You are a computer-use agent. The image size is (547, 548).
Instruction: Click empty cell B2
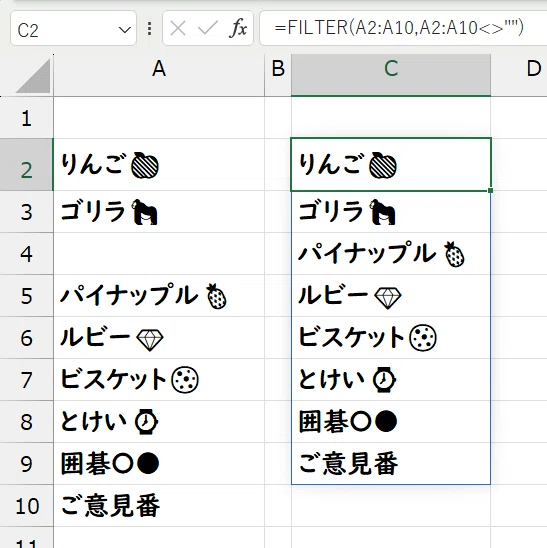coord(278,165)
